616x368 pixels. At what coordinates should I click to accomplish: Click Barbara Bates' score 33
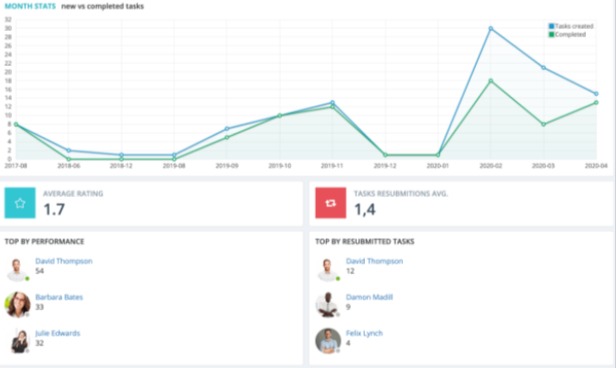click(39, 307)
